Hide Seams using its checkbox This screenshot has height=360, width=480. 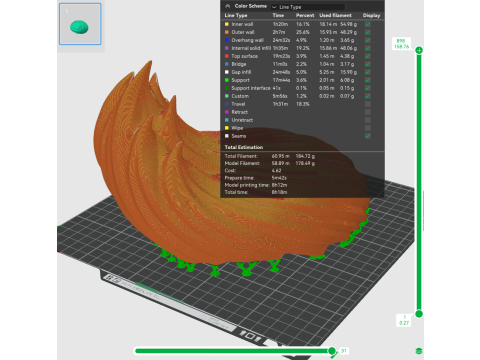(368, 136)
